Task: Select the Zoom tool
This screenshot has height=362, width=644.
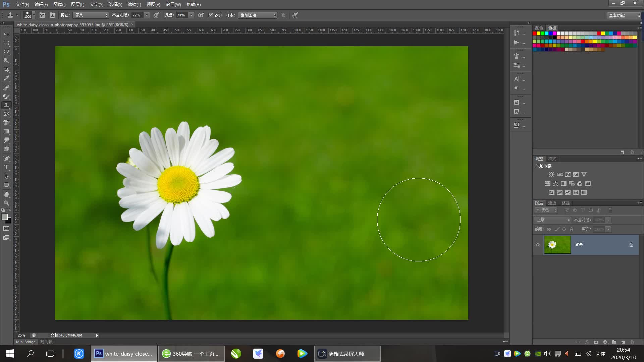Action: coord(6,203)
